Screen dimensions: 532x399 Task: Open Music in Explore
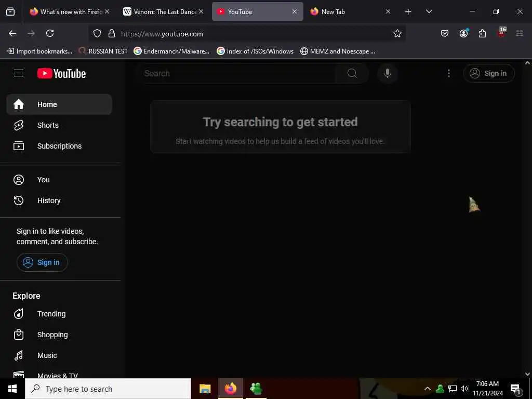click(x=59, y=355)
